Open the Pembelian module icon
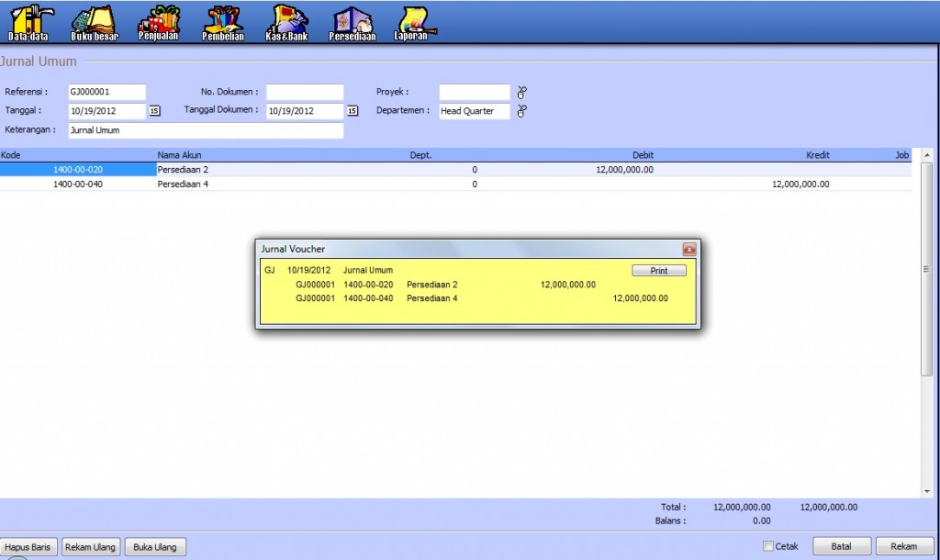 click(222, 23)
